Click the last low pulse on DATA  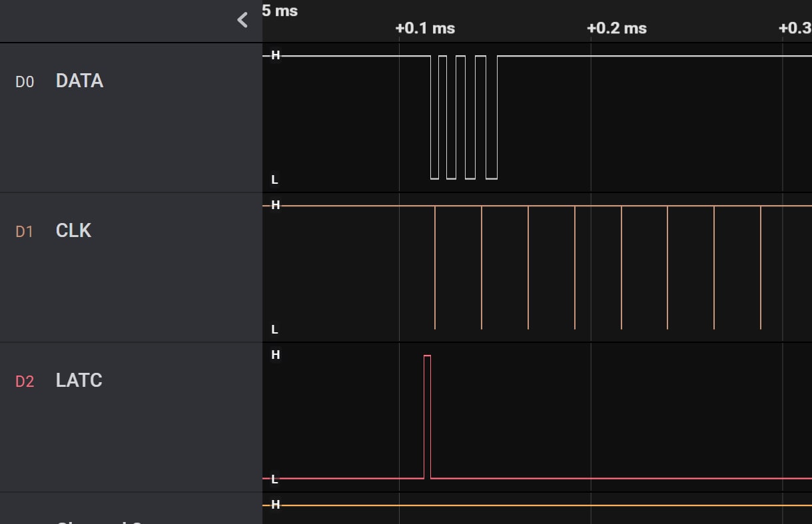[492, 120]
